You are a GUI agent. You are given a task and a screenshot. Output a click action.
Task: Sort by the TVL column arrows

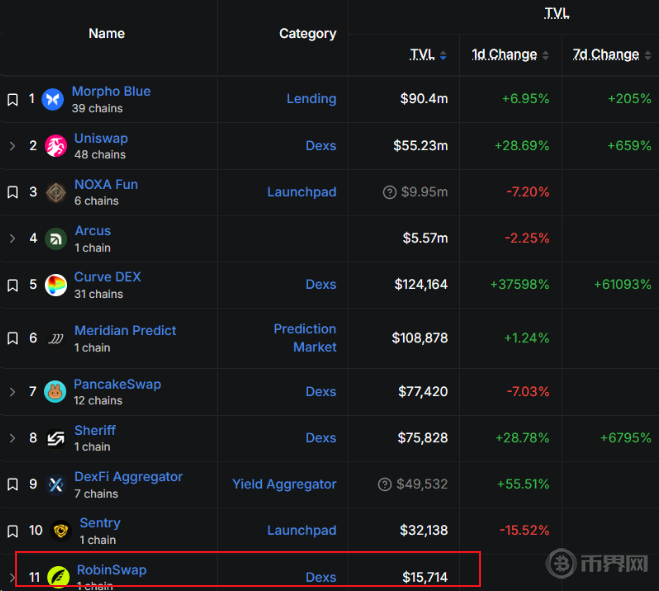coord(443,55)
